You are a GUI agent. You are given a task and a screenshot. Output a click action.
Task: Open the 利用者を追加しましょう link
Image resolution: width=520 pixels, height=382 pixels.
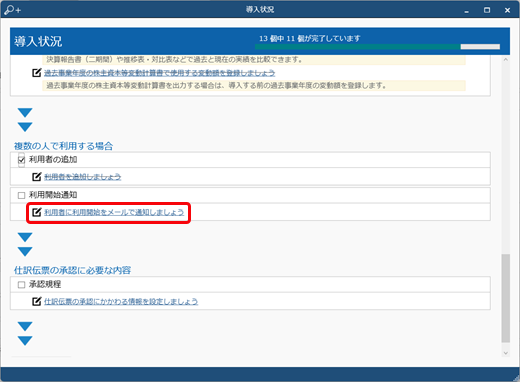[x=83, y=177]
